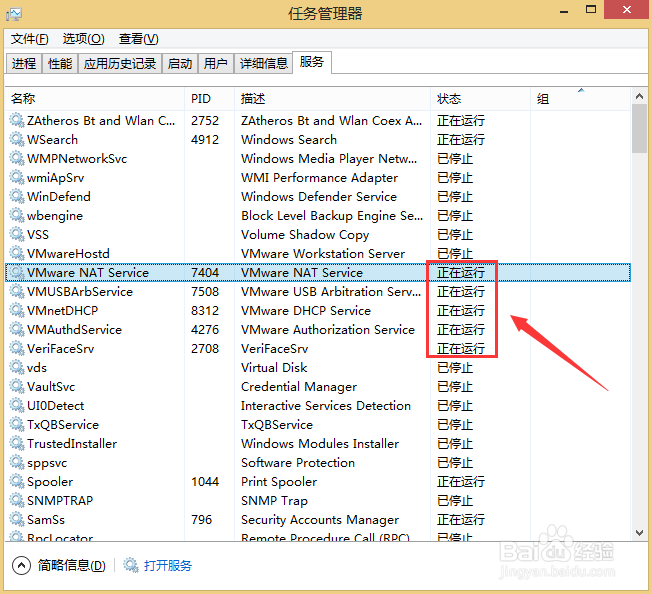Click the gear icon beside VMnetDHCP
This screenshot has width=652, height=594.
[x=17, y=311]
